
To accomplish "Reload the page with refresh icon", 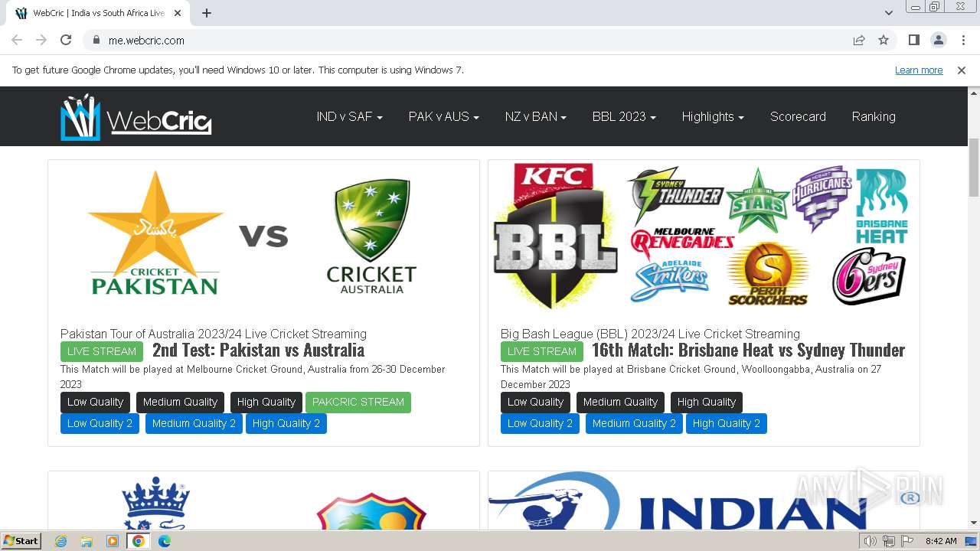I will 66,40.
